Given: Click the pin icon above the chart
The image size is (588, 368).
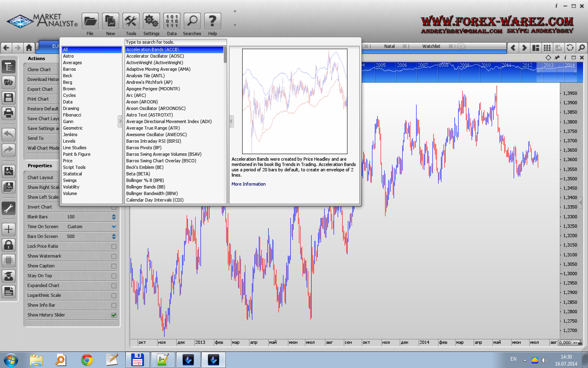Looking at the screenshot, I should (x=557, y=58).
